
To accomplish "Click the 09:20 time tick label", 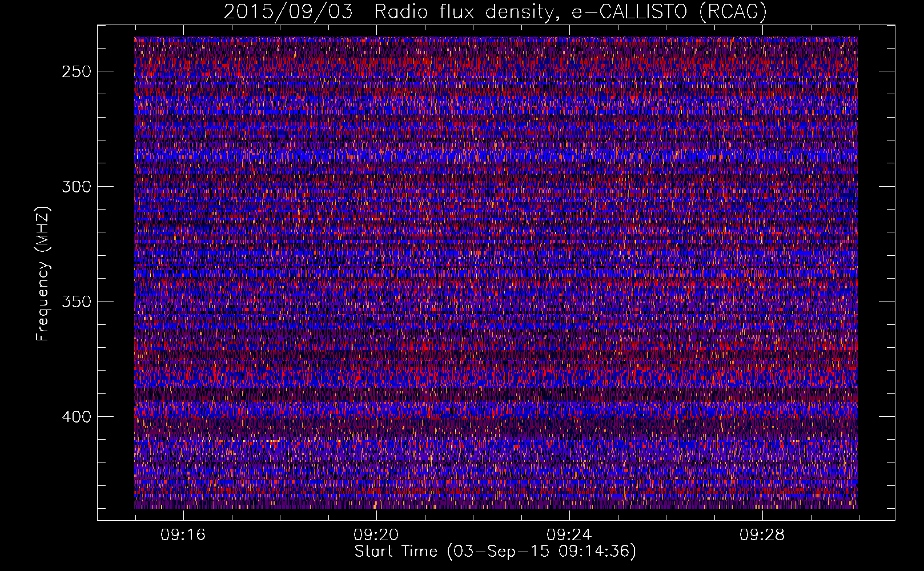I will coord(376,535).
